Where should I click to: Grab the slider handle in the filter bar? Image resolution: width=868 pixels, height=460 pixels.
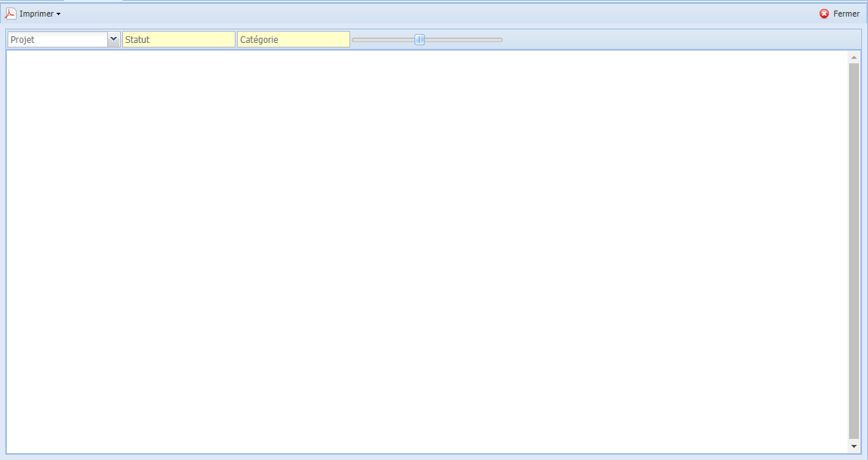pos(420,39)
